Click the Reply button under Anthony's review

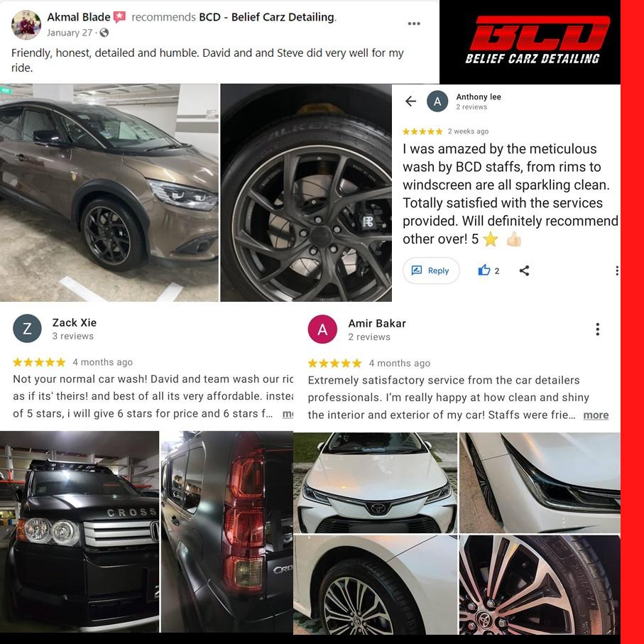click(x=431, y=271)
